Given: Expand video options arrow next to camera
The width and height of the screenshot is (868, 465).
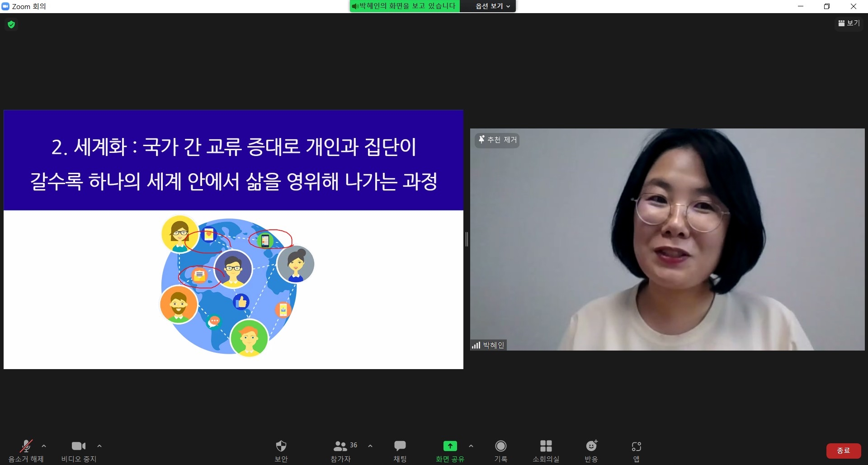Looking at the screenshot, I should pyautogui.click(x=99, y=446).
